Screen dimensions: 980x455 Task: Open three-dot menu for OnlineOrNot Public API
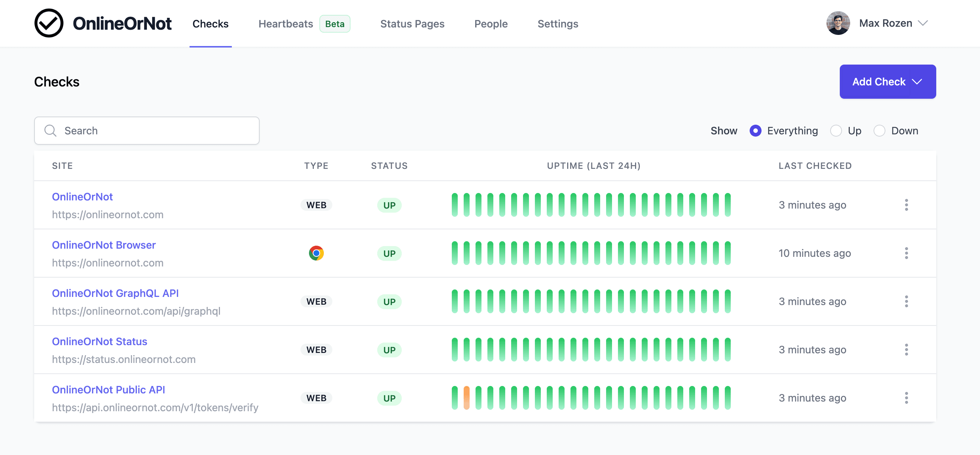click(906, 398)
